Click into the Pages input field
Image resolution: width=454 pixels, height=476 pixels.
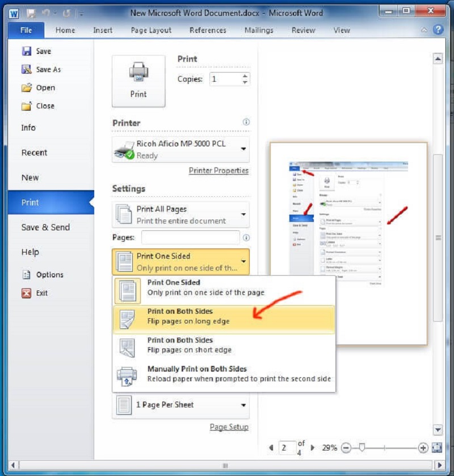coord(191,238)
